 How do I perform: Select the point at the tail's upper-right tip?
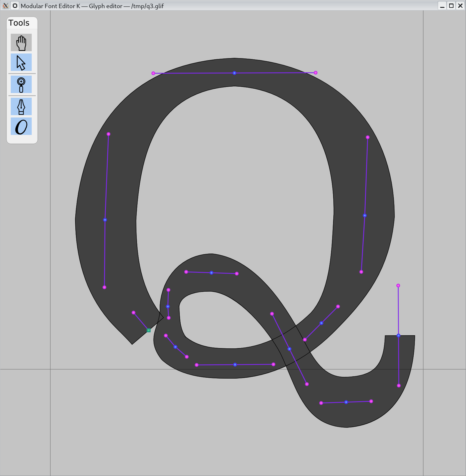(x=399, y=336)
